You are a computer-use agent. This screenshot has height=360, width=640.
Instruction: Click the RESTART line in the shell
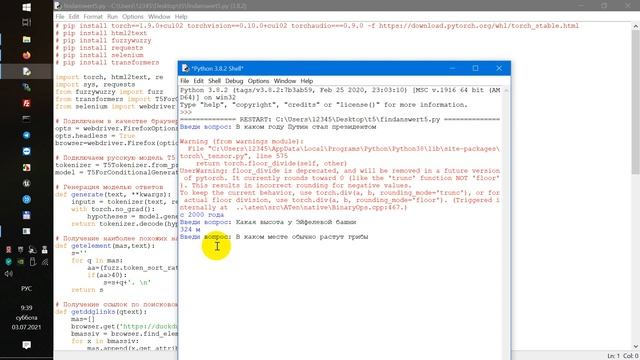point(340,119)
